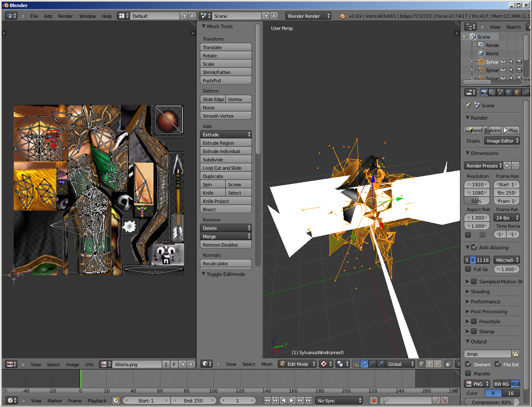The width and height of the screenshot is (532, 407).
Task: Toggle the Anti-Aliasing checkbox
Action: click(x=474, y=247)
